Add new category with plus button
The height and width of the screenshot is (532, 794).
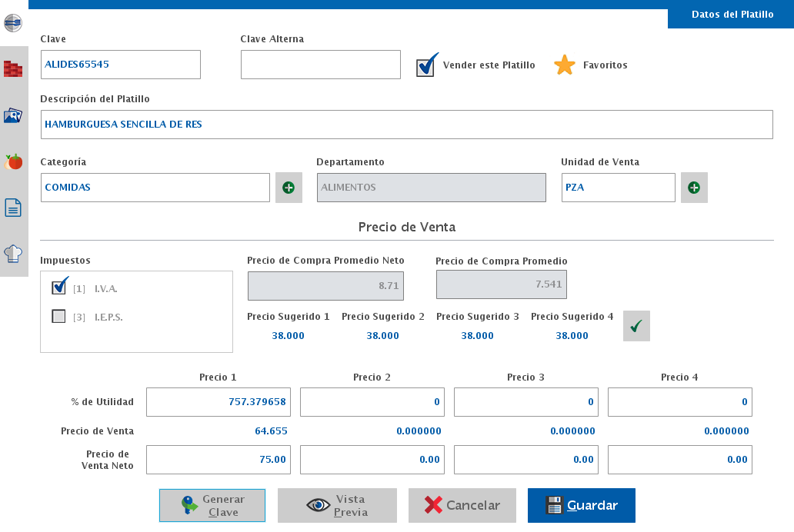tap(289, 188)
